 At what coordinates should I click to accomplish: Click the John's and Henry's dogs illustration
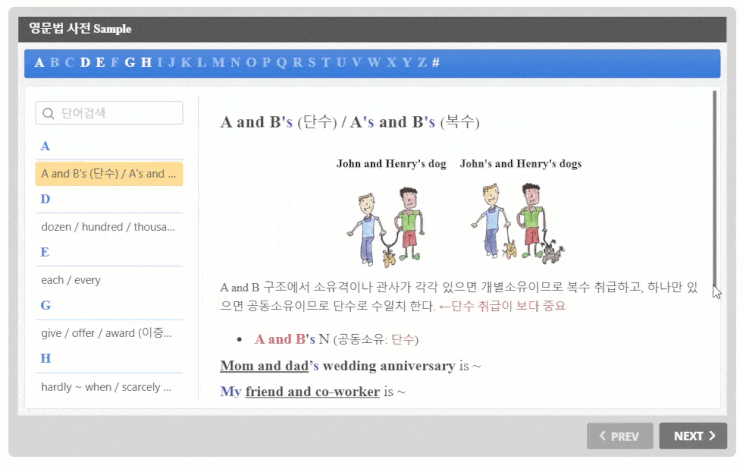point(517,223)
